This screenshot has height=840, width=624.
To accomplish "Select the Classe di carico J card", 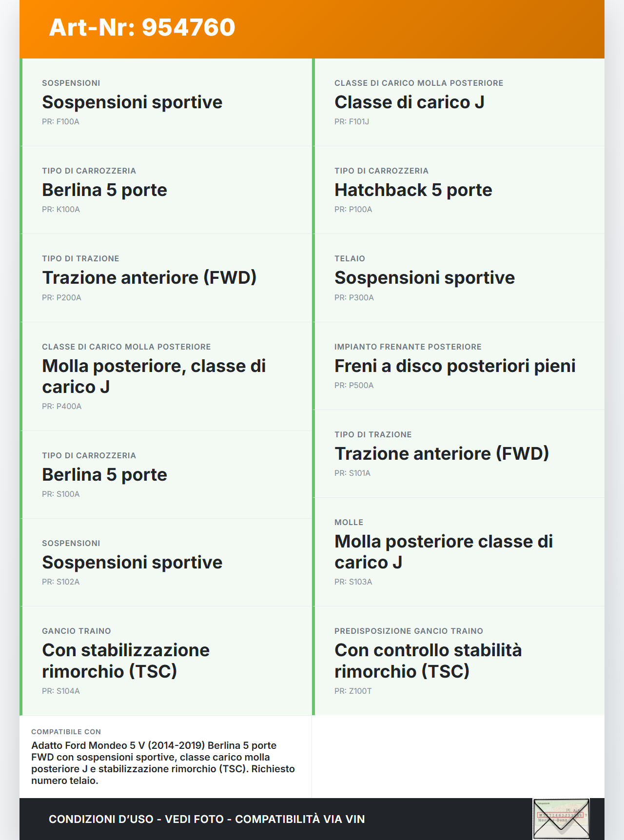I will pos(458,102).
